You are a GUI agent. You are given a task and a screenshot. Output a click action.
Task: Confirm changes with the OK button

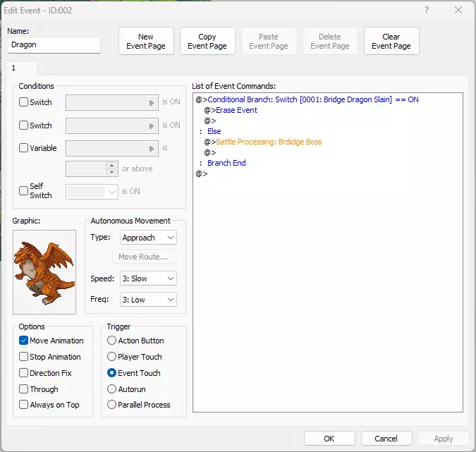pyautogui.click(x=329, y=439)
